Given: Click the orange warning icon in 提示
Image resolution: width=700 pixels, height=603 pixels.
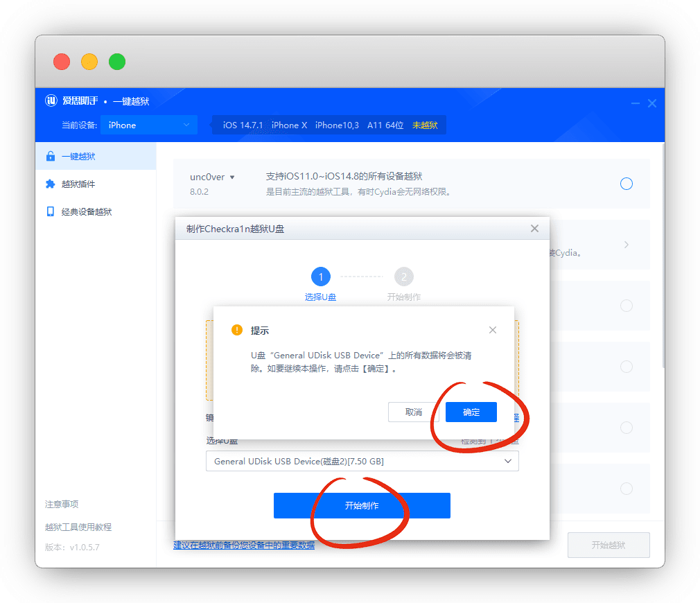Looking at the screenshot, I should click(x=237, y=330).
